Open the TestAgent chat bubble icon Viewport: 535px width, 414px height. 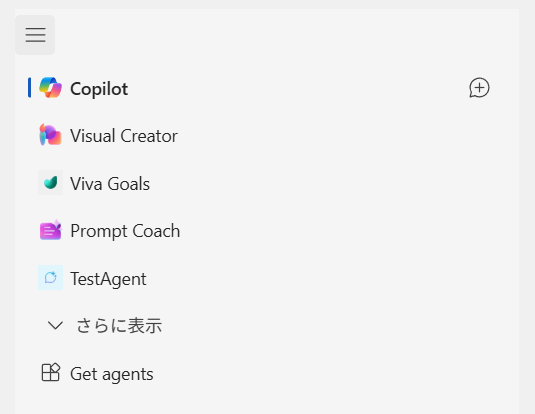pyautogui.click(x=50, y=277)
